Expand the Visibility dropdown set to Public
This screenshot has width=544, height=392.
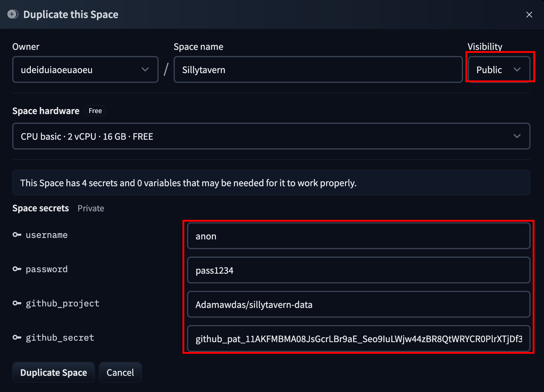[499, 70]
